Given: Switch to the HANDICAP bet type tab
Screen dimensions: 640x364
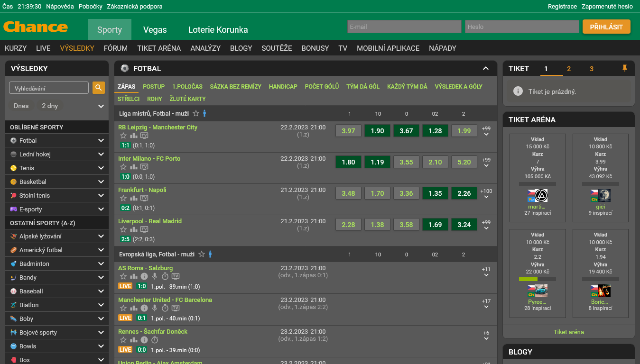Looking at the screenshot, I should (283, 86).
